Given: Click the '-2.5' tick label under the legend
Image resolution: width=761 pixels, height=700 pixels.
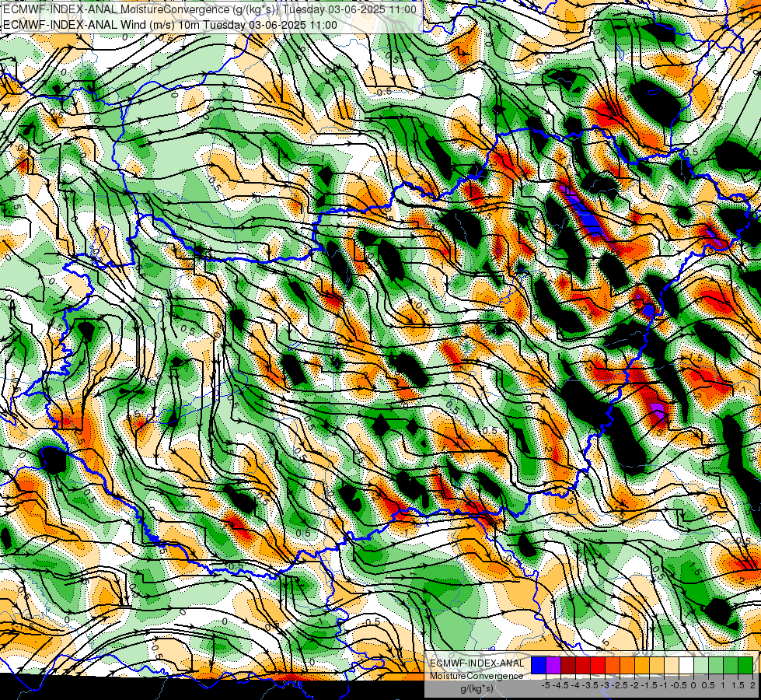Looking at the screenshot, I should coord(620,685).
